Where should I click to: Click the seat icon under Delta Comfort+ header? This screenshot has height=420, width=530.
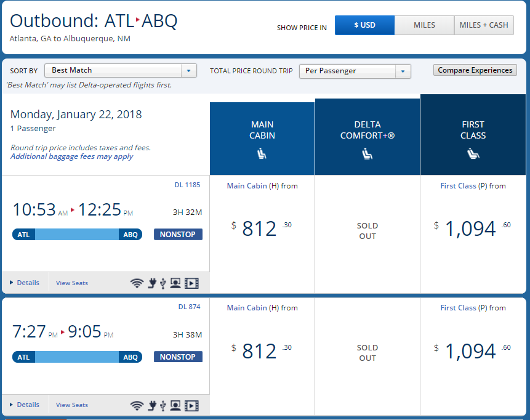tap(367, 154)
